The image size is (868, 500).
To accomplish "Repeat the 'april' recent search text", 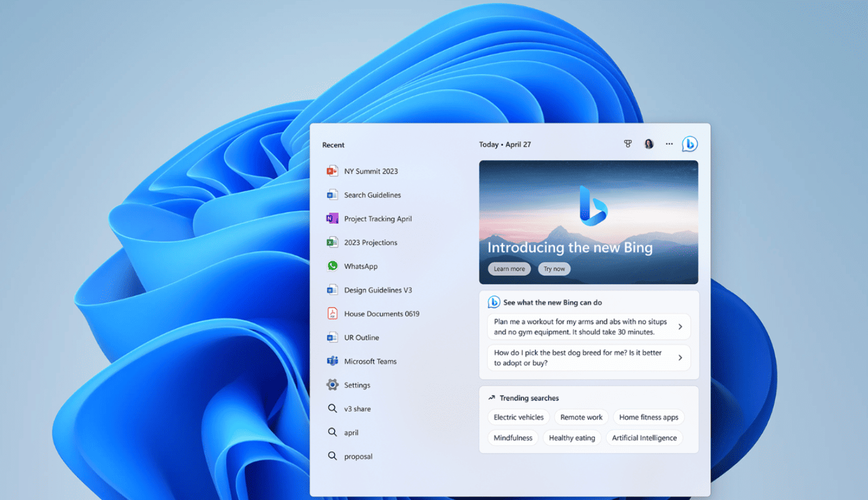I will pos(351,432).
